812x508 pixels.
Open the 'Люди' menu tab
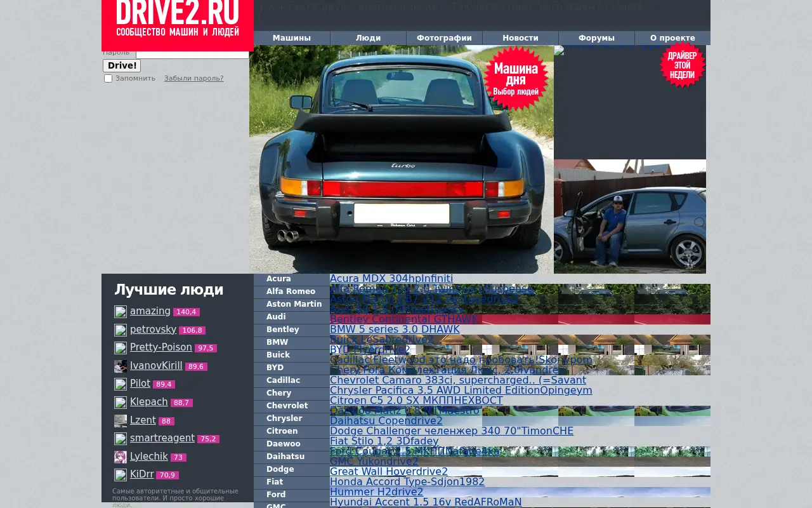pos(368,38)
